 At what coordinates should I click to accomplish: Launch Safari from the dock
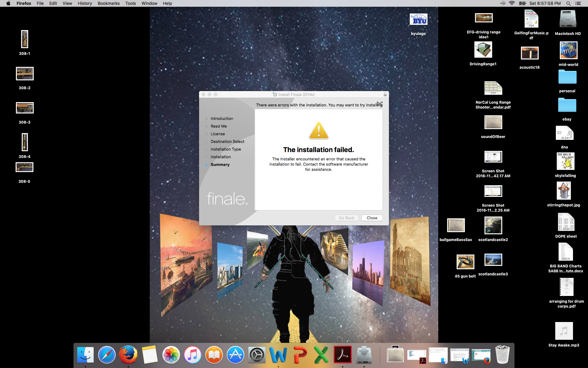tap(107, 355)
